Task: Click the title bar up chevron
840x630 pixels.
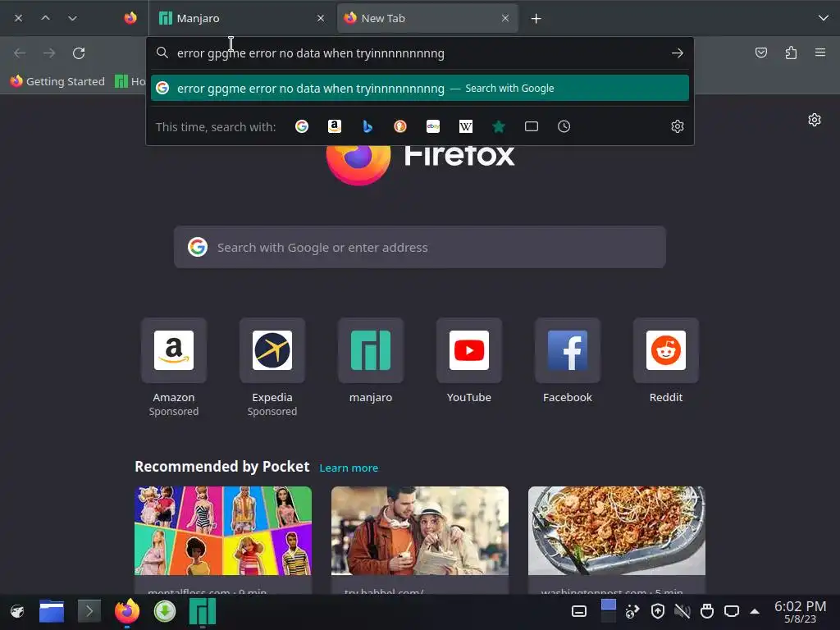Action: tap(46, 18)
